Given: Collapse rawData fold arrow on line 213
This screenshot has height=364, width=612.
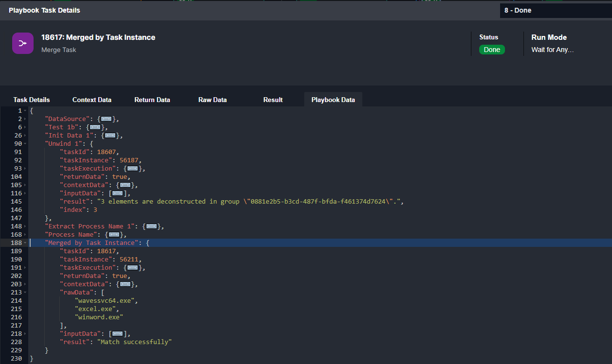Looking at the screenshot, I should (25, 293).
